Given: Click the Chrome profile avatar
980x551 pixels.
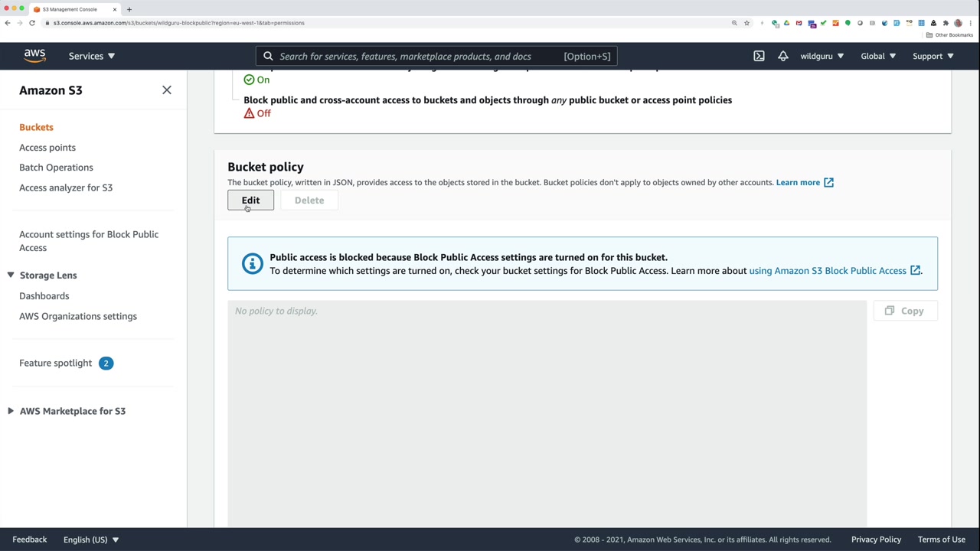Looking at the screenshot, I should coord(958,23).
